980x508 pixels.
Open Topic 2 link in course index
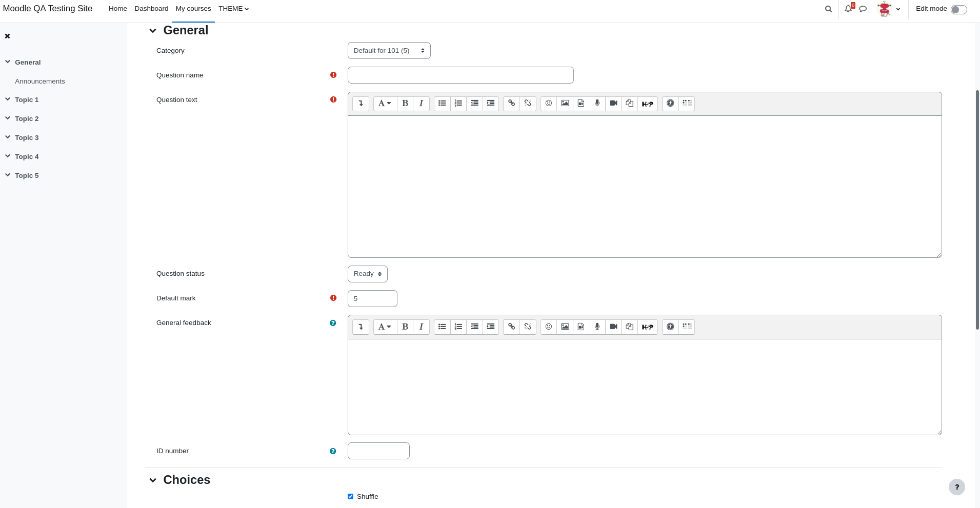click(27, 119)
